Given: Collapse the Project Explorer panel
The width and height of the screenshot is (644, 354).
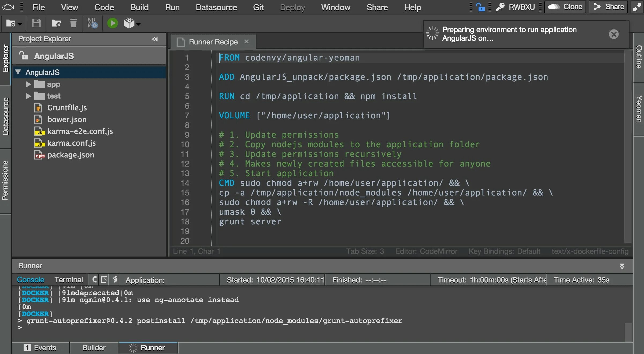Looking at the screenshot, I should (x=155, y=39).
